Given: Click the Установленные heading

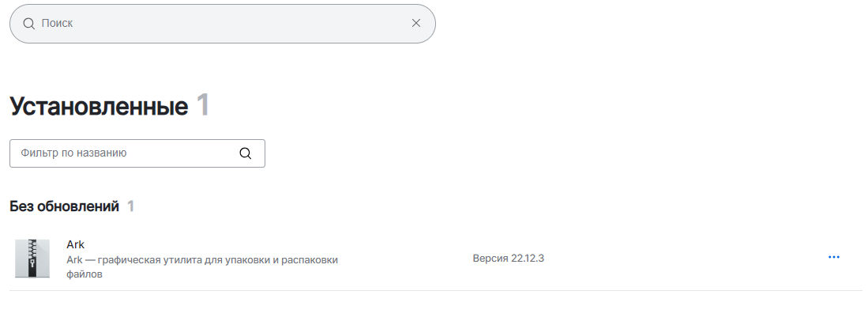Looking at the screenshot, I should click(x=99, y=106).
